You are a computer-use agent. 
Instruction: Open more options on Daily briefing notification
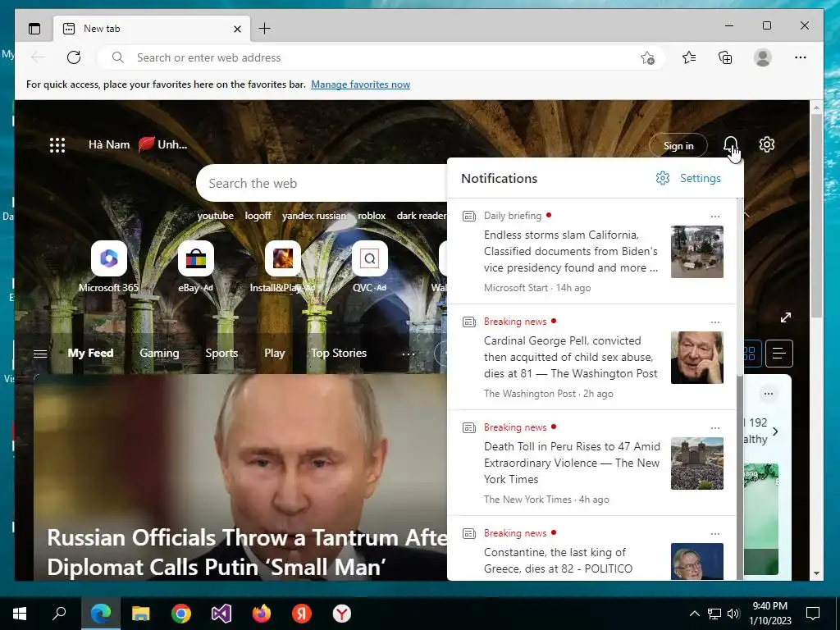coord(714,217)
